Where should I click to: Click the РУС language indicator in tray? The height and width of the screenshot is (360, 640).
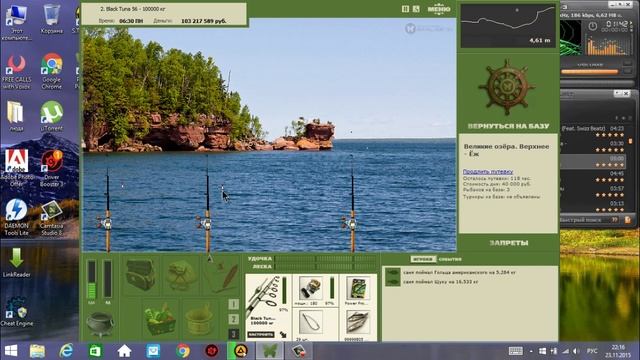click(x=592, y=351)
